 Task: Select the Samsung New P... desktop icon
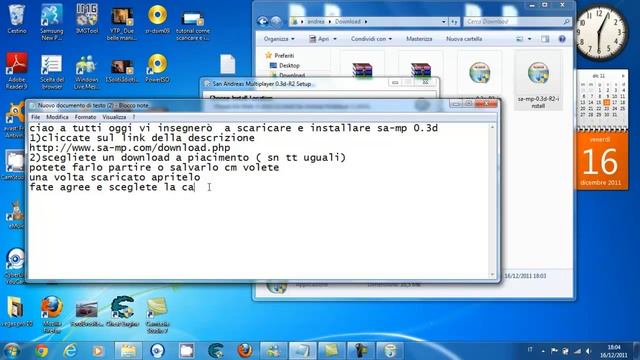pyautogui.click(x=52, y=22)
